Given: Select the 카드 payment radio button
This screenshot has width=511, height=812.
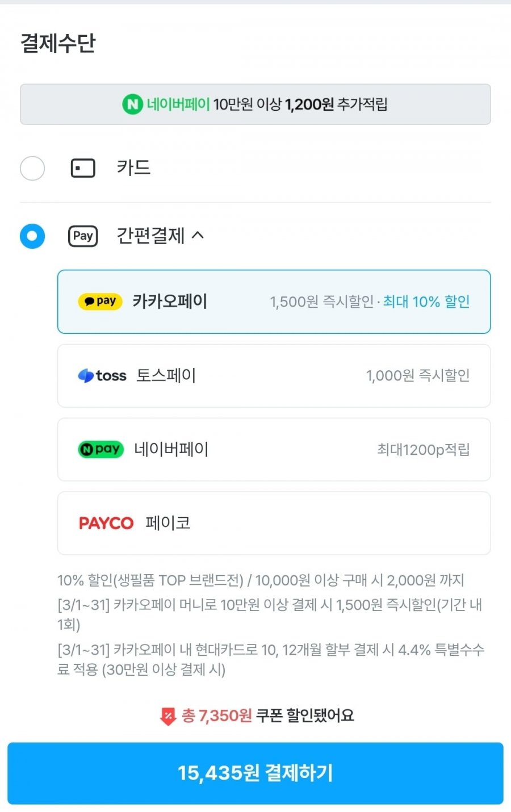Looking at the screenshot, I should coord(32,169).
